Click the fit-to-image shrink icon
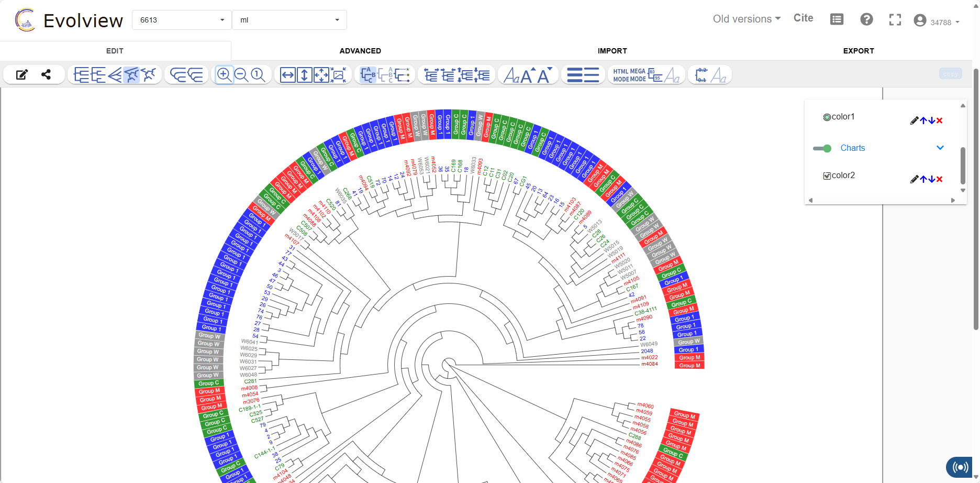Viewport: 980px width, 483px height. click(x=339, y=75)
